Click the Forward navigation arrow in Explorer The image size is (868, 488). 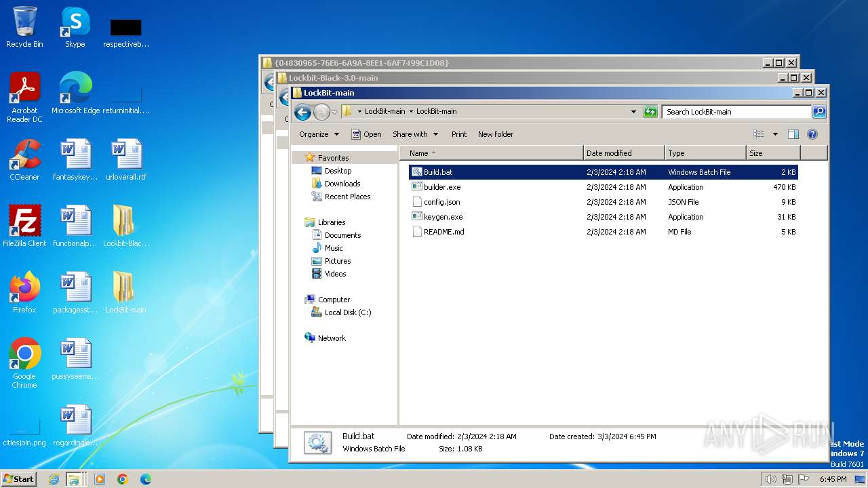321,112
